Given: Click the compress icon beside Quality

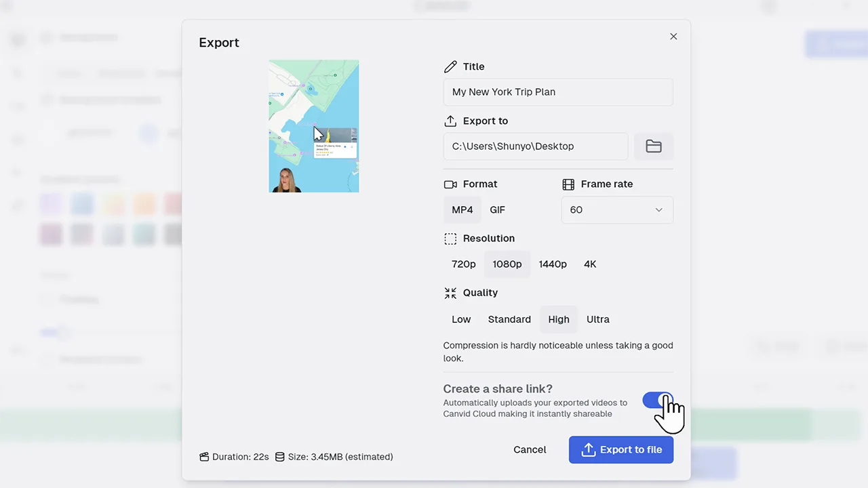Looking at the screenshot, I should pos(450,292).
